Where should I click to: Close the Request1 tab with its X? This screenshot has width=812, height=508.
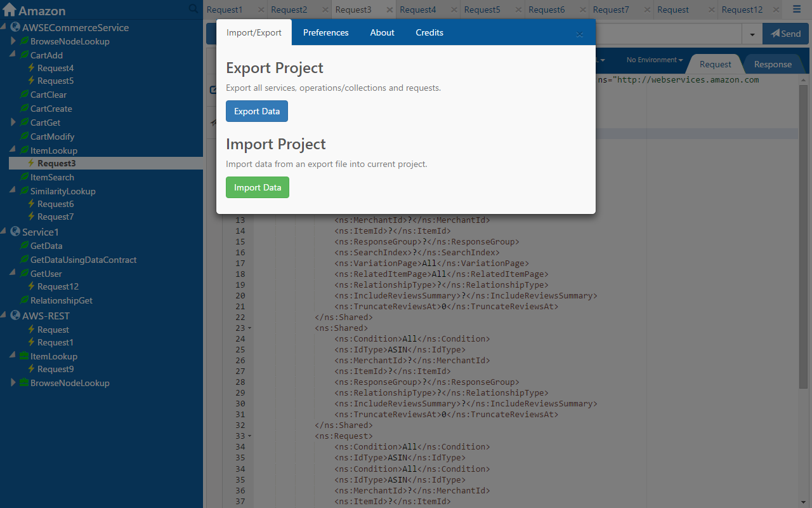click(x=260, y=10)
